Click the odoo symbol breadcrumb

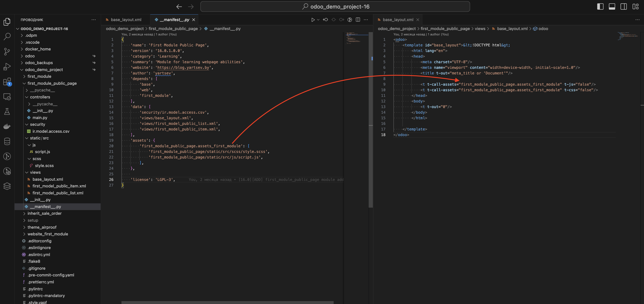(x=540, y=29)
